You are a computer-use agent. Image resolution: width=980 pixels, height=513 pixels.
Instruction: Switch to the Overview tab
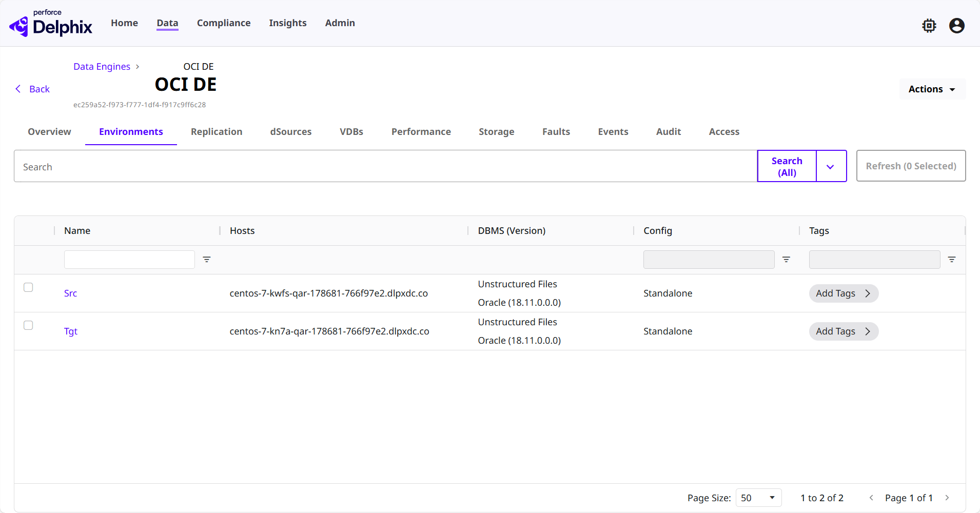pos(49,132)
